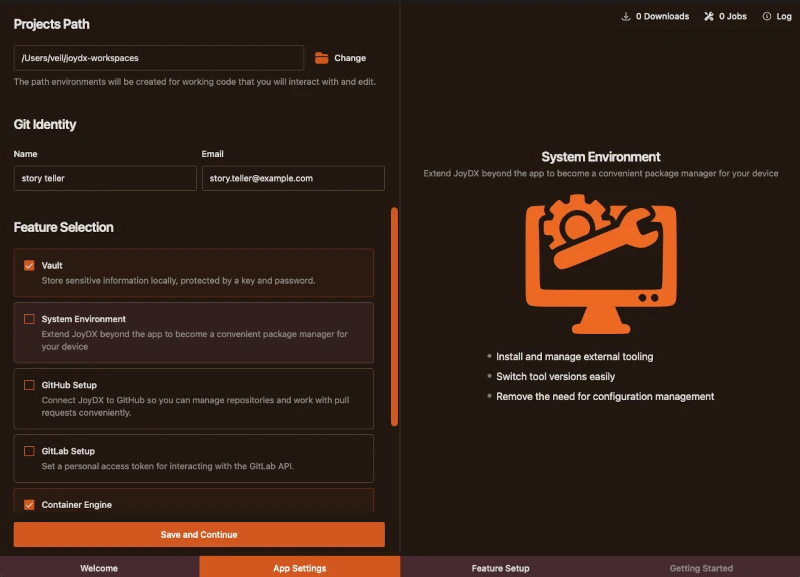Enable the GitHub Setup checkbox
This screenshot has height=577, width=800.
(29, 385)
